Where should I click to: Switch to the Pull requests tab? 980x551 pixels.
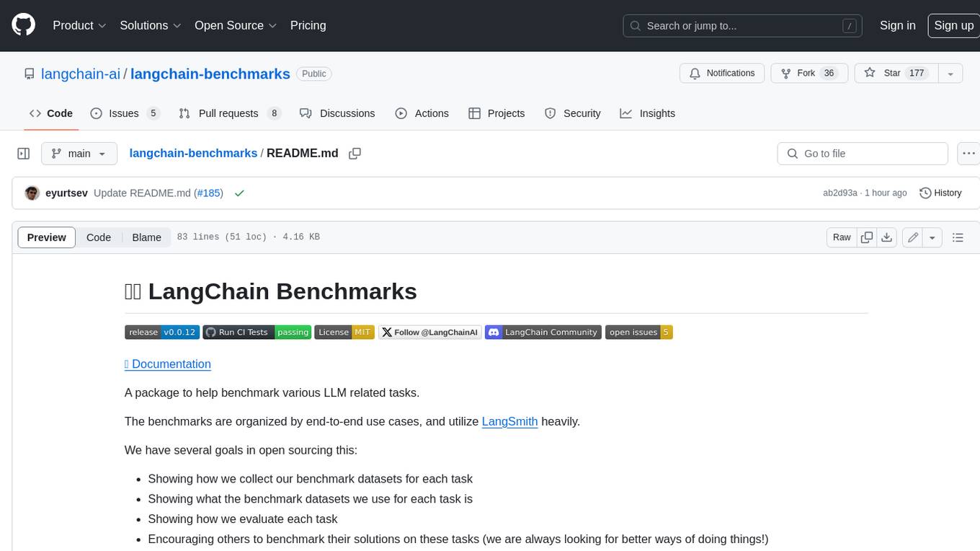pos(230,113)
